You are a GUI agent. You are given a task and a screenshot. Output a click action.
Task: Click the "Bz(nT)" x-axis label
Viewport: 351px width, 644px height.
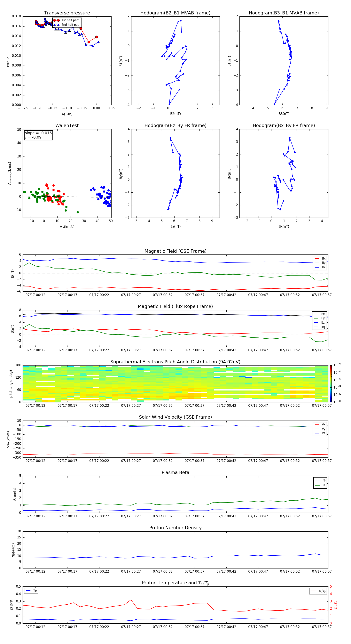click(175, 227)
